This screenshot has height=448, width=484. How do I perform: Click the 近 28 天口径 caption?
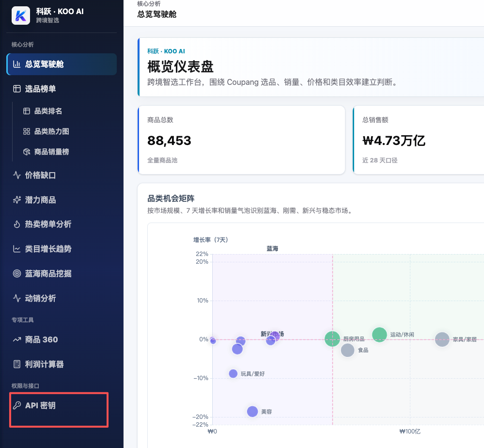tap(380, 160)
